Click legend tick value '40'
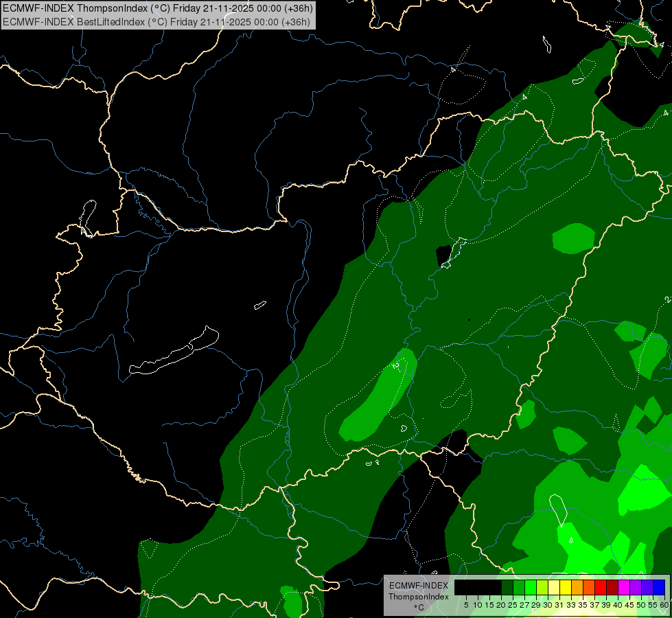The height and width of the screenshot is (618, 672). (x=618, y=605)
